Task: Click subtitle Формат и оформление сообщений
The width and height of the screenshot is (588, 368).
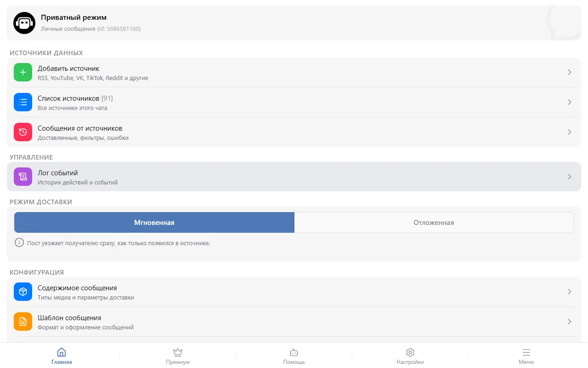Action: click(x=85, y=328)
